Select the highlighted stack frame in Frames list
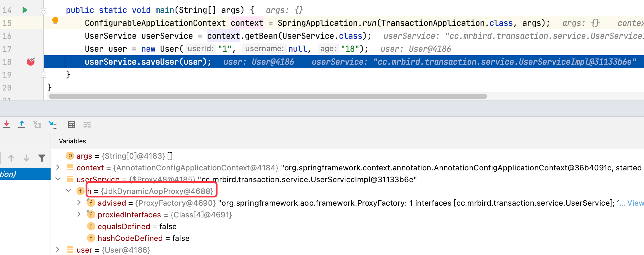The width and height of the screenshot is (644, 255). [x=25, y=174]
